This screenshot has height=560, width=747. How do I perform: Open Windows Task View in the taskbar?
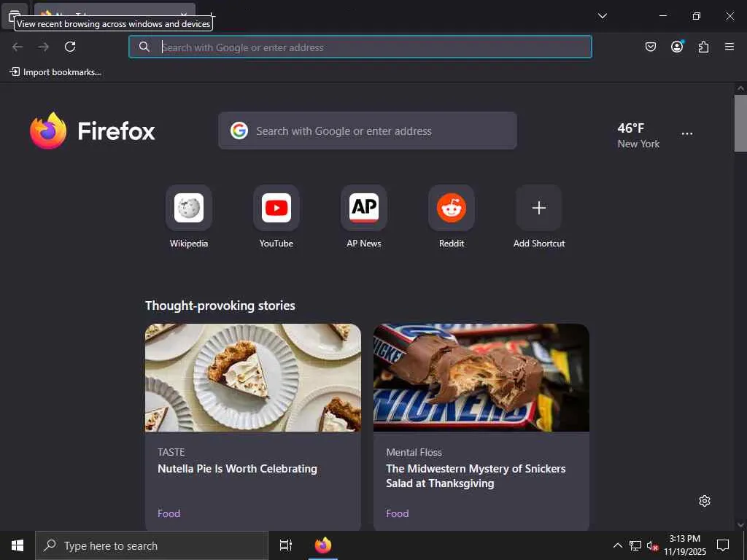point(286,545)
